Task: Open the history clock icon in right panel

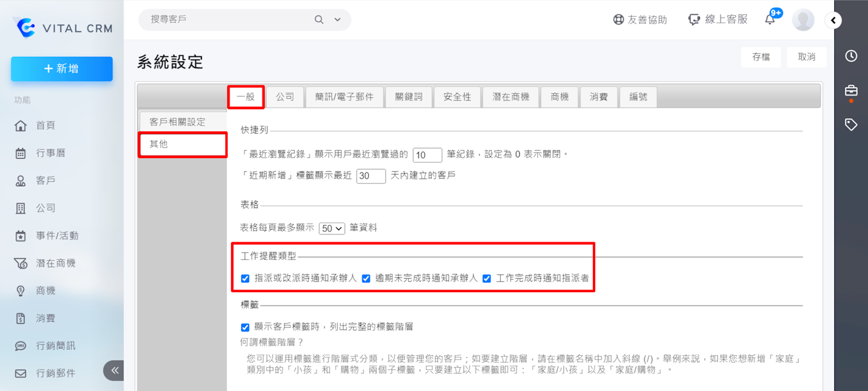Action: click(851, 56)
